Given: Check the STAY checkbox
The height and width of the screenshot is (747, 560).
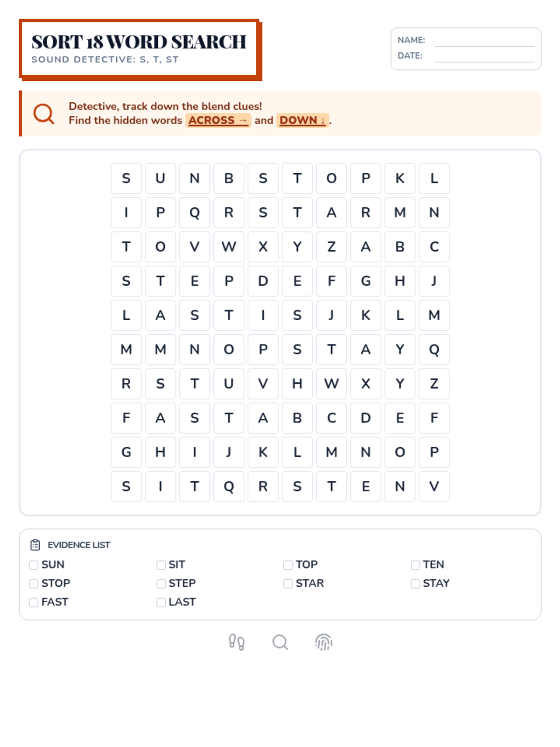Looking at the screenshot, I should click(x=415, y=584).
